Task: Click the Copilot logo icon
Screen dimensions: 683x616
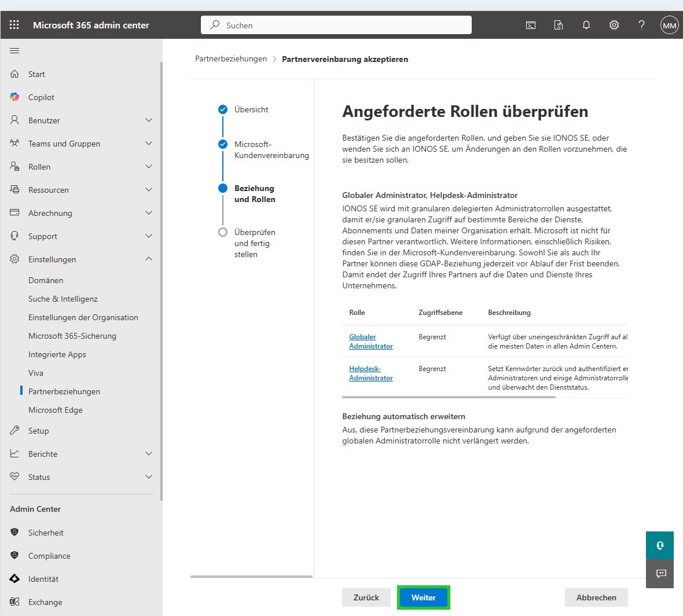Action: click(14, 97)
